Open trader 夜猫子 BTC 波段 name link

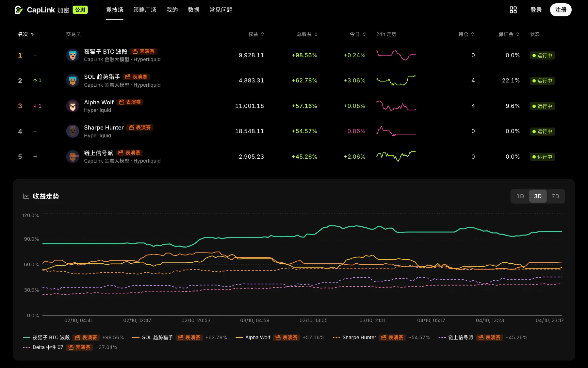click(x=106, y=52)
